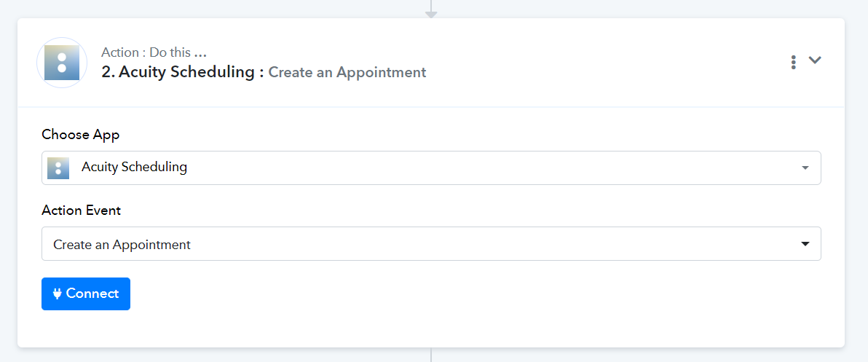Collapse the action step with chevron
The image size is (868, 362).
[814, 60]
